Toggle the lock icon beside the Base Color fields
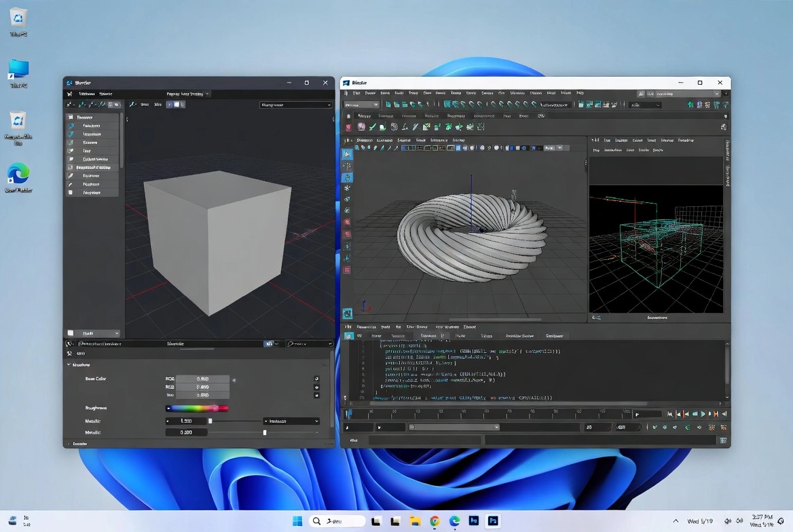 [x=316, y=378]
